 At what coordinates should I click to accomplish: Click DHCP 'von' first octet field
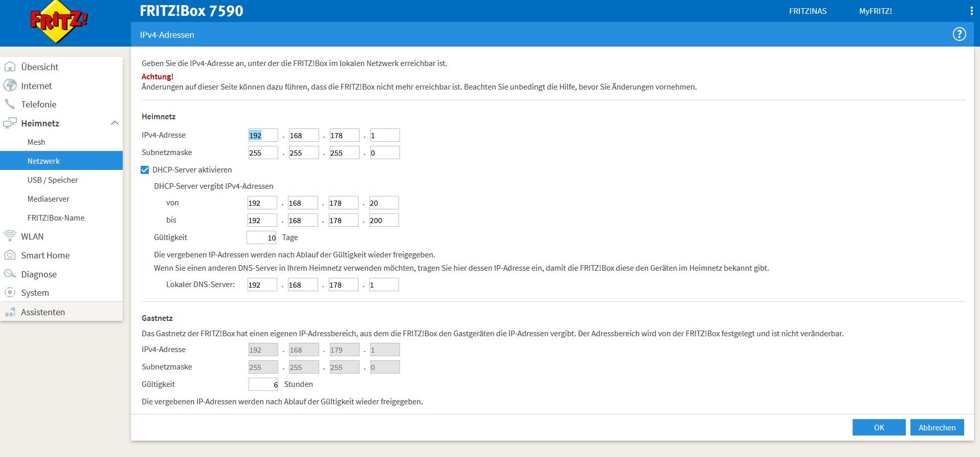pos(262,203)
